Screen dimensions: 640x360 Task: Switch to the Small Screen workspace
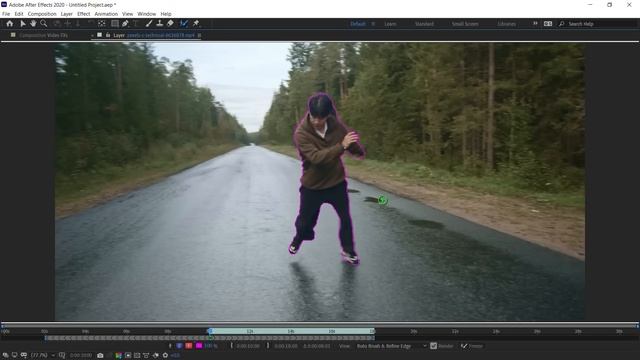(465, 24)
